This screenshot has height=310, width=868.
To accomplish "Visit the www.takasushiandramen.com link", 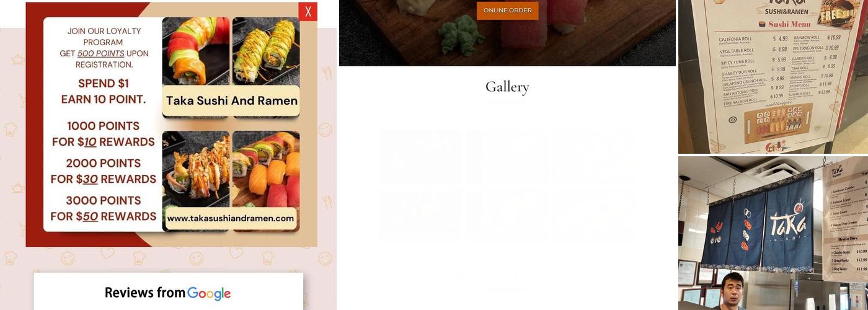I will tap(230, 218).
